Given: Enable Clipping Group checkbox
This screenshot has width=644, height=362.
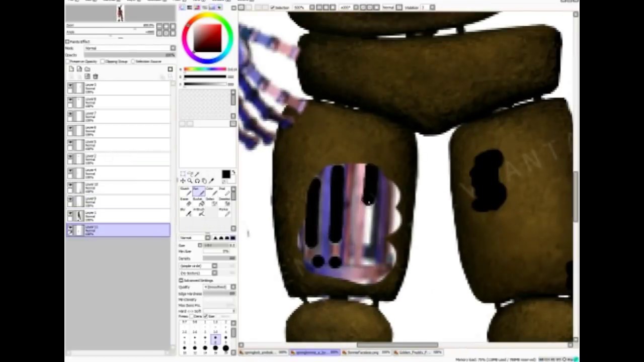Looking at the screenshot, I should (x=103, y=61).
